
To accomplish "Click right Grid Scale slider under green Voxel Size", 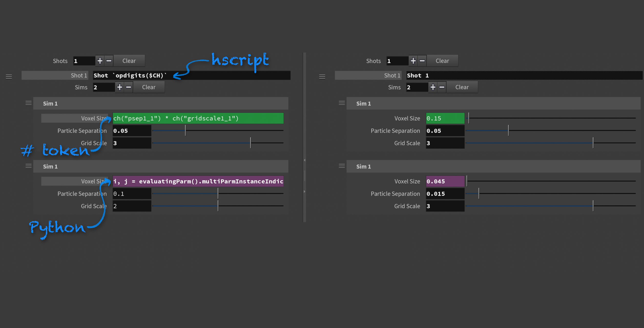I will pyautogui.click(x=593, y=143).
